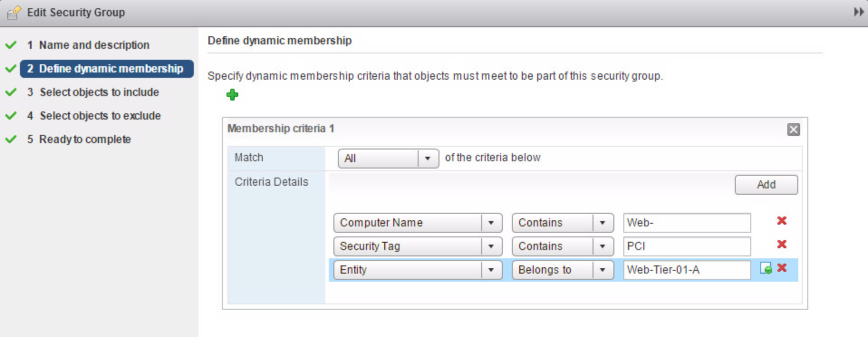
Task: Remove the Security Tag criteria row
Action: (x=781, y=244)
